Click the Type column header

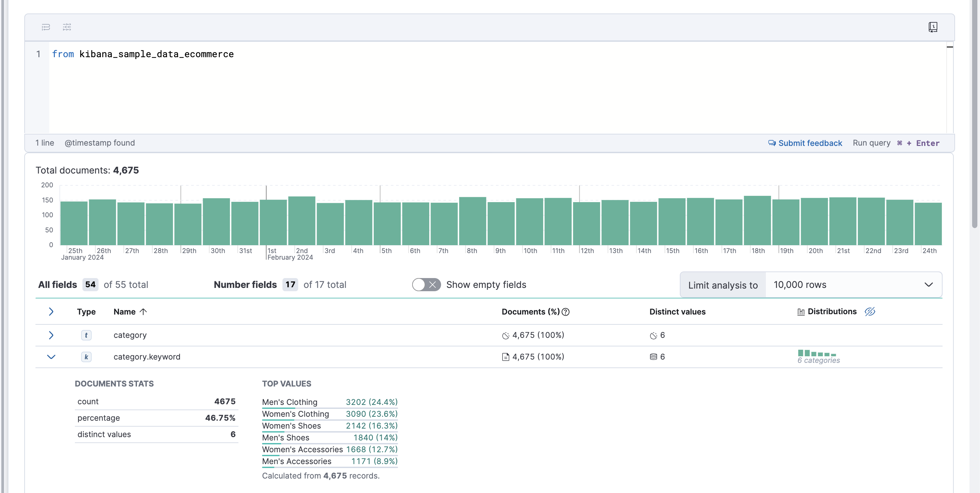click(x=86, y=311)
